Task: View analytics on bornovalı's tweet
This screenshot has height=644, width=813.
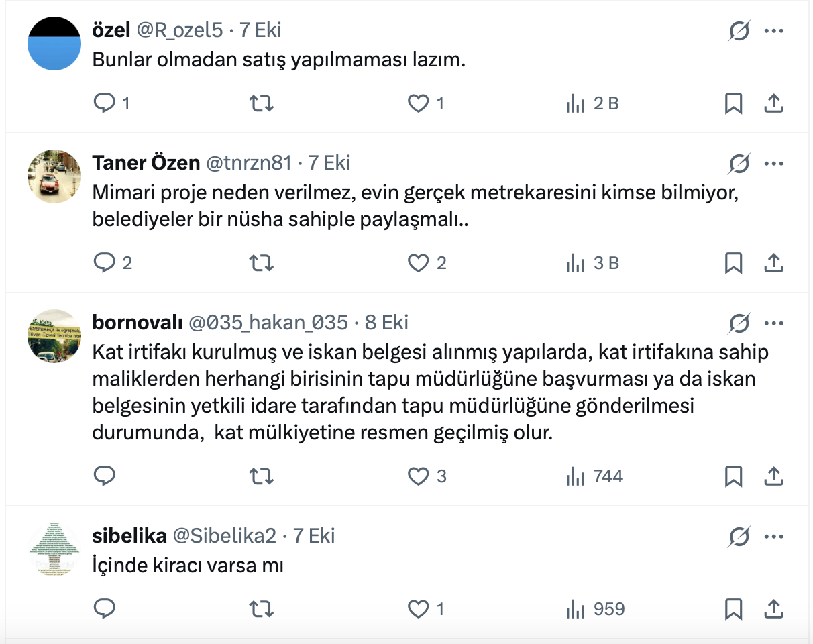Action: (575, 476)
